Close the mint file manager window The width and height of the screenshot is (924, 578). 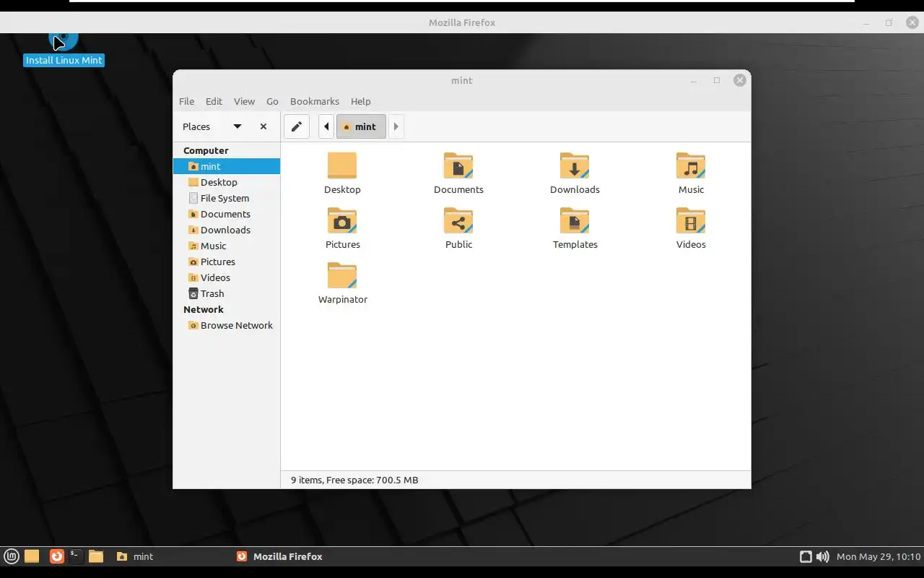coord(740,81)
